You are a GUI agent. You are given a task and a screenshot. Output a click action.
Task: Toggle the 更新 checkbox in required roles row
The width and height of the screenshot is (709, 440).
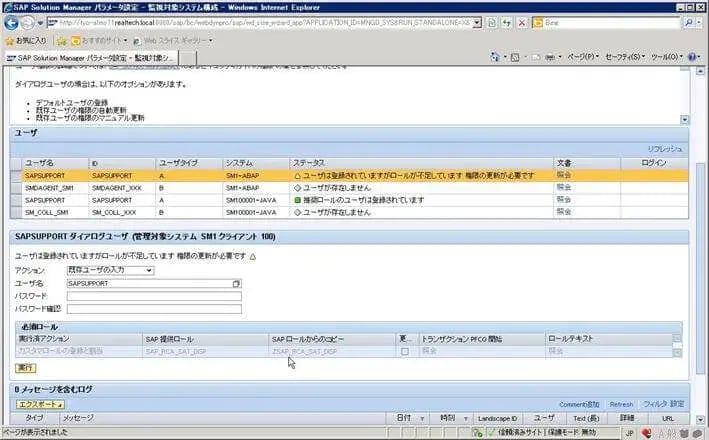click(x=405, y=351)
